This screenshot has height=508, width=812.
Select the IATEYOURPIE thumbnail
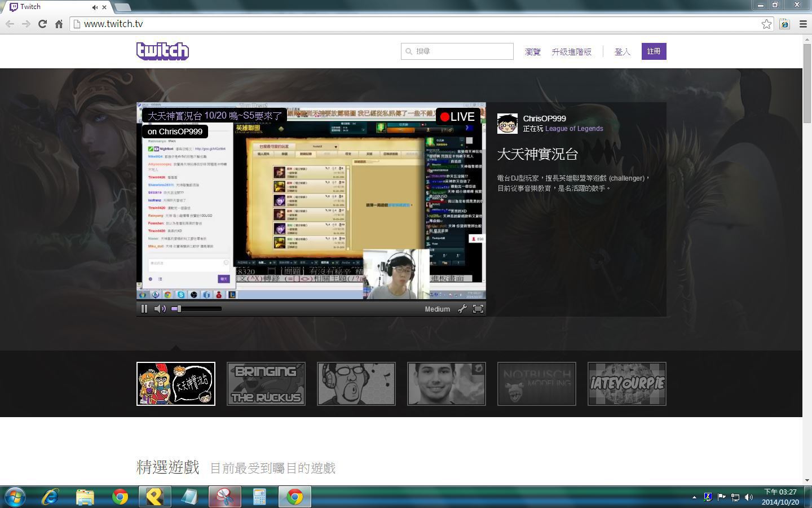(627, 384)
